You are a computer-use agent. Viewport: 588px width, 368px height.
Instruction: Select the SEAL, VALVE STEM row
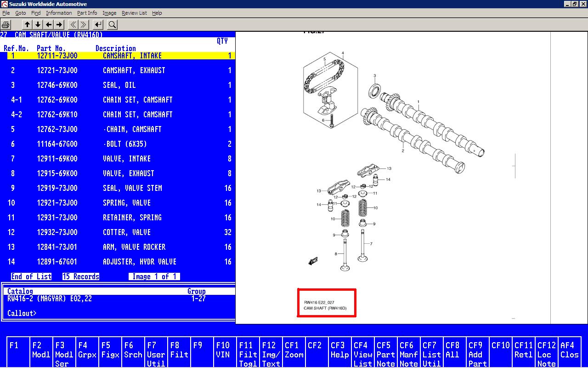[121, 188]
